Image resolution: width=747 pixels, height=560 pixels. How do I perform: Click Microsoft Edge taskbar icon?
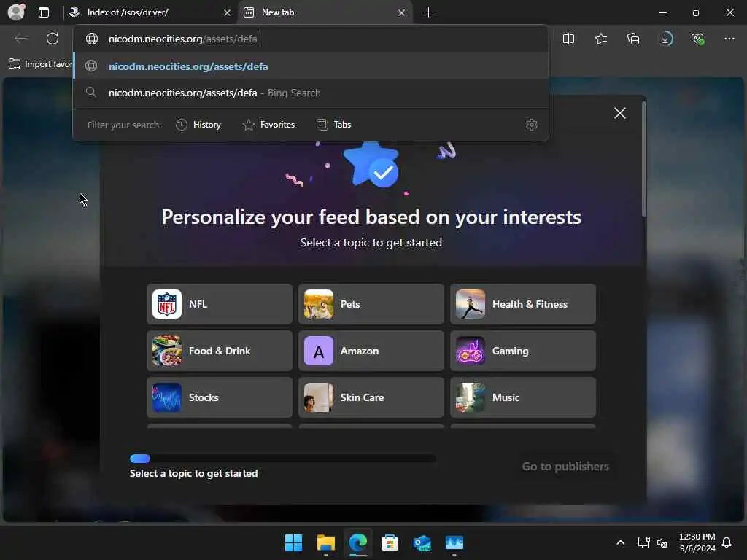coord(357,542)
